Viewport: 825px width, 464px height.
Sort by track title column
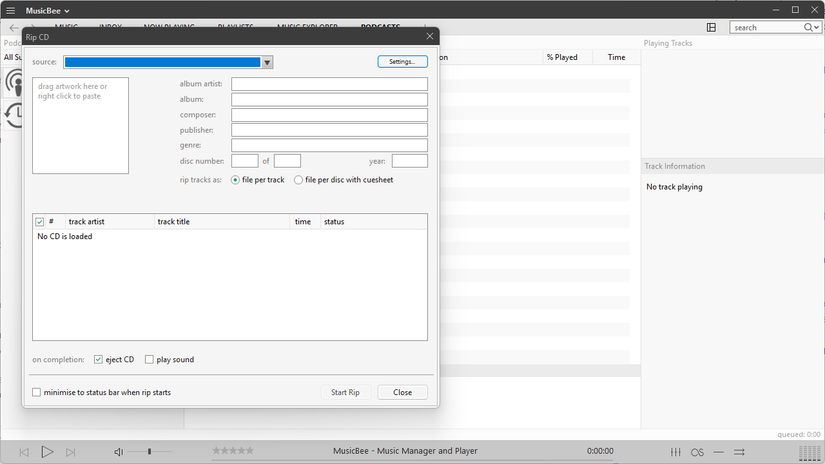222,221
